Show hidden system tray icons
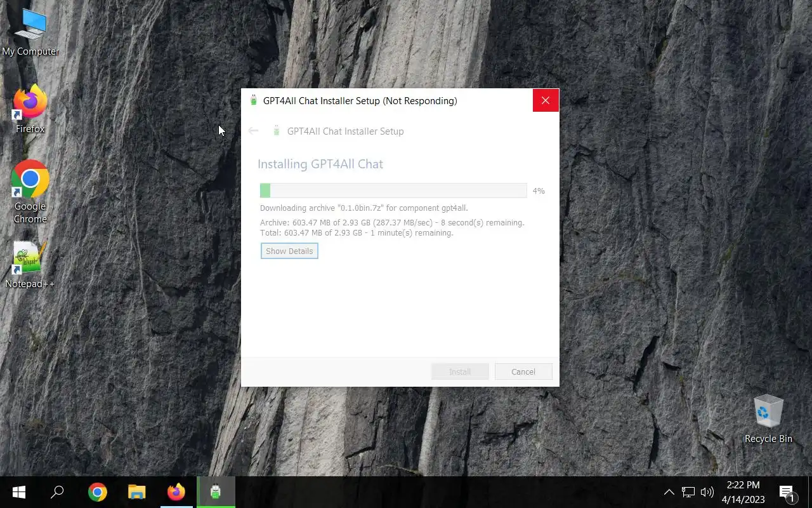Image resolution: width=812 pixels, height=508 pixels. click(x=669, y=492)
